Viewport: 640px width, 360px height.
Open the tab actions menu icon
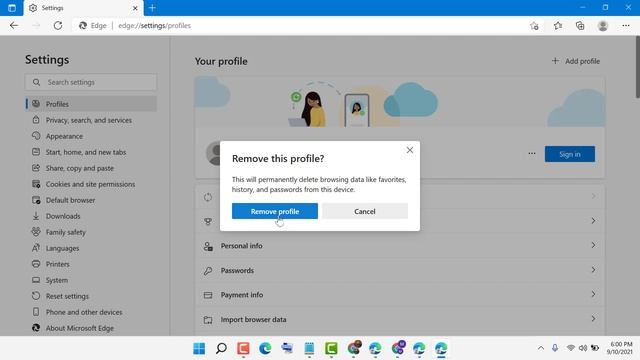click(12, 8)
